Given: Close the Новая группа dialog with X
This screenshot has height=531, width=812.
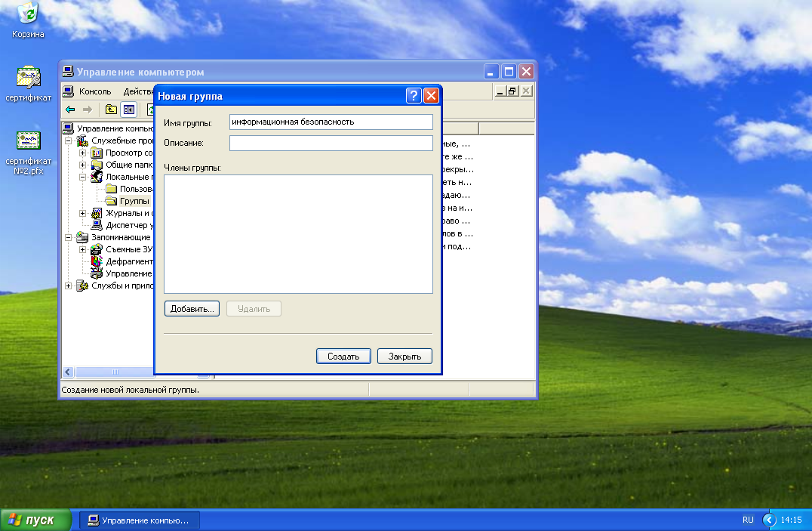Looking at the screenshot, I should point(431,95).
